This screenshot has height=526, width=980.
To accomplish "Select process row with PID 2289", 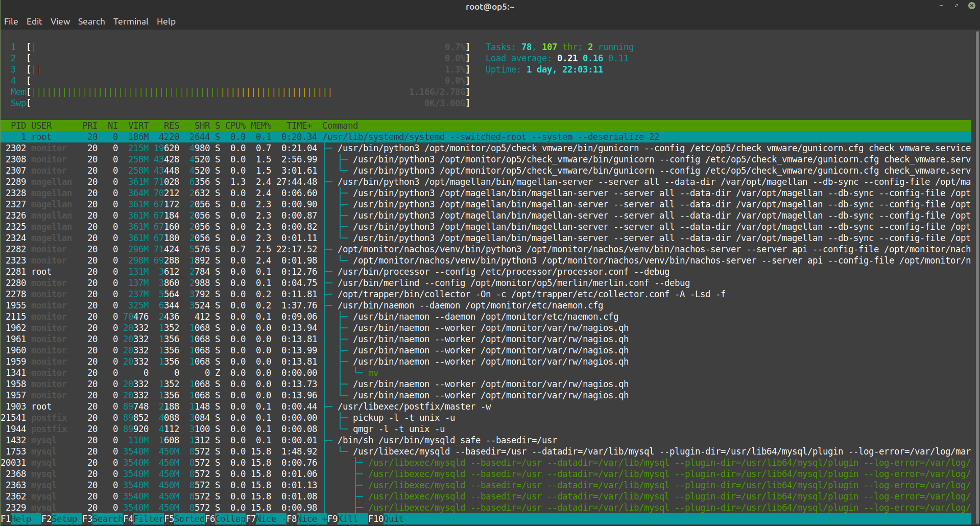I will pos(485,182).
